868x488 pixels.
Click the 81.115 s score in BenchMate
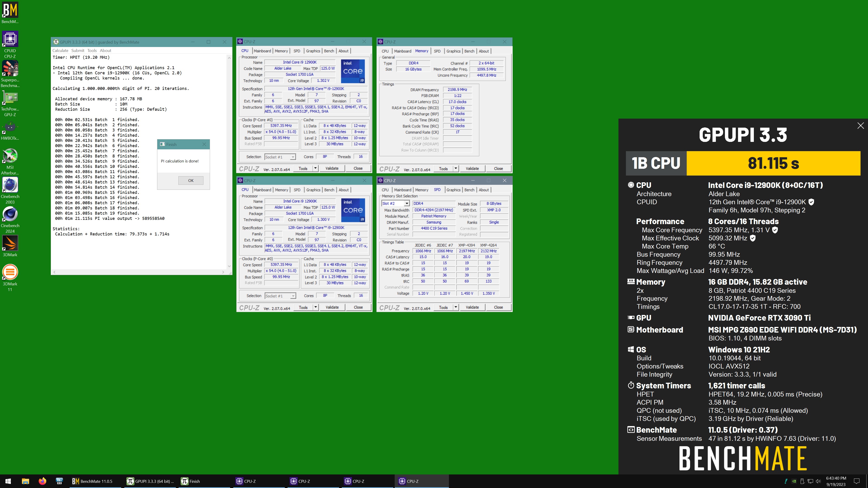(x=773, y=163)
